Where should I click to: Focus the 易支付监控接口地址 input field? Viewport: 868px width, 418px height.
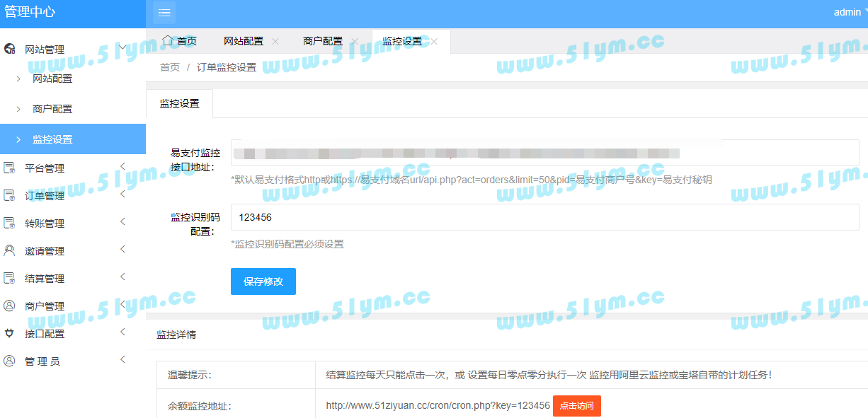click(544, 153)
